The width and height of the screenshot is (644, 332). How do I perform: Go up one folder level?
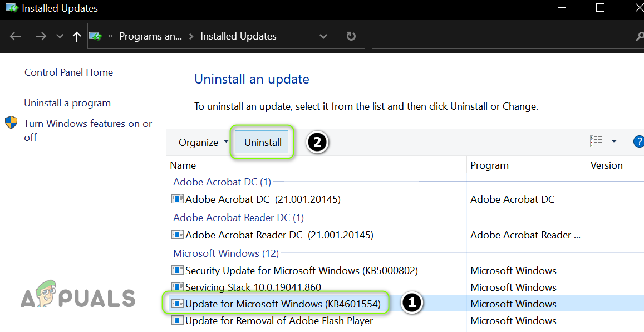click(77, 36)
